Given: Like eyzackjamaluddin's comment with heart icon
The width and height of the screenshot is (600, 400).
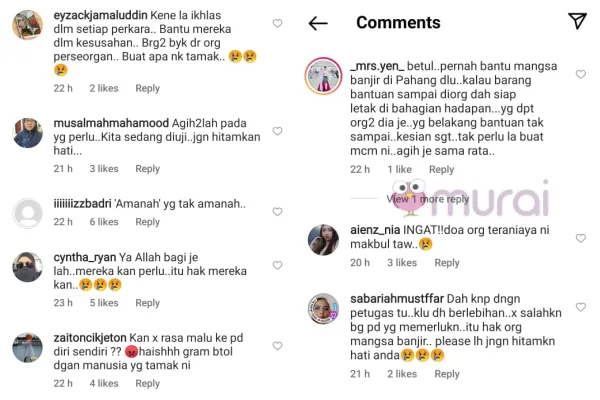Looking at the screenshot, I should coord(277,23).
